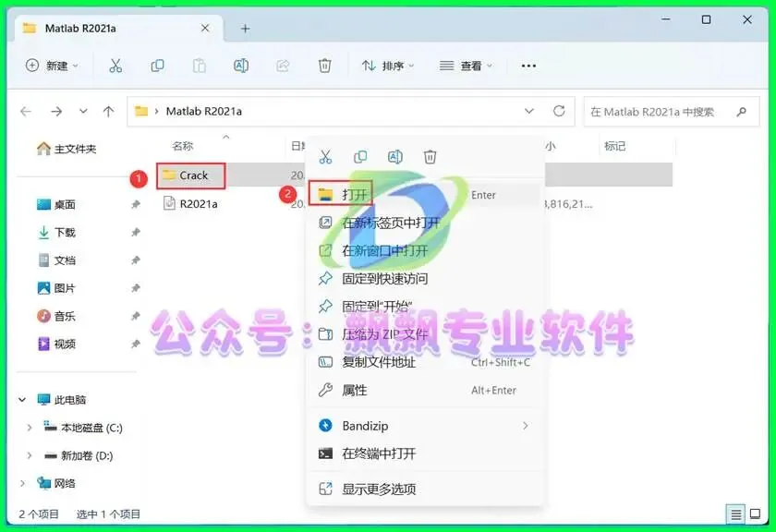This screenshot has width=776, height=532.
Task: Open the recent locations dropdown arrow
Action: click(x=83, y=111)
